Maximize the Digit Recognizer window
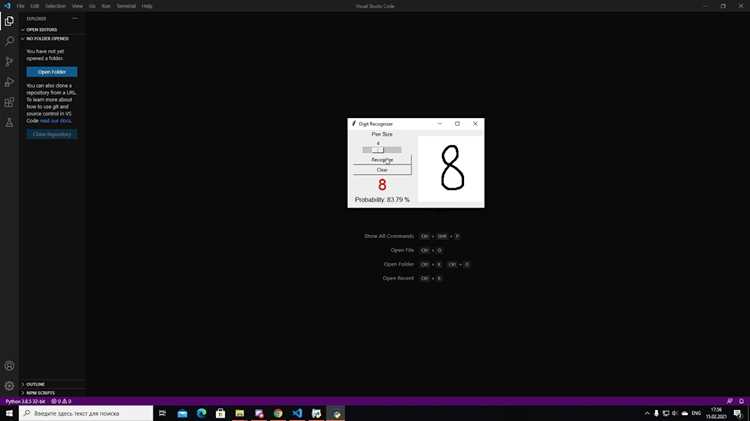750x421 pixels. pos(457,123)
